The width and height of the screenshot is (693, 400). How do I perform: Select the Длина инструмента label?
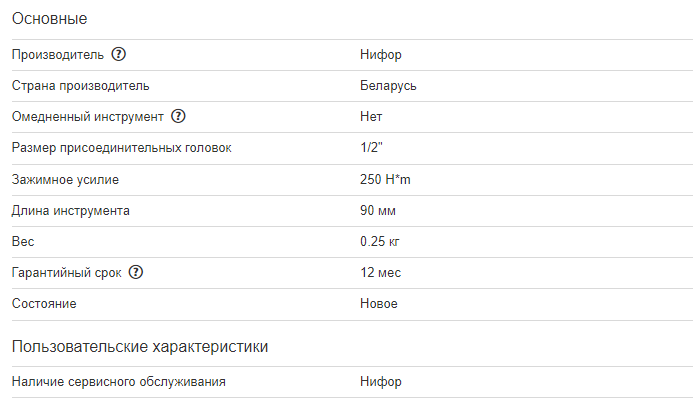[x=71, y=211]
